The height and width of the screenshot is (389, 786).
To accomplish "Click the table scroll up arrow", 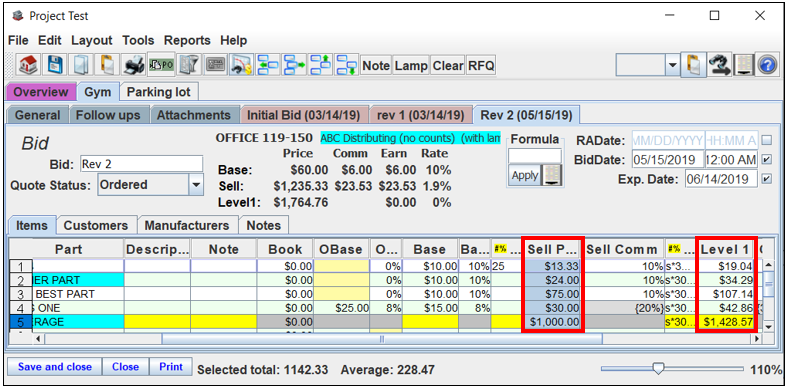I will (x=767, y=265).
